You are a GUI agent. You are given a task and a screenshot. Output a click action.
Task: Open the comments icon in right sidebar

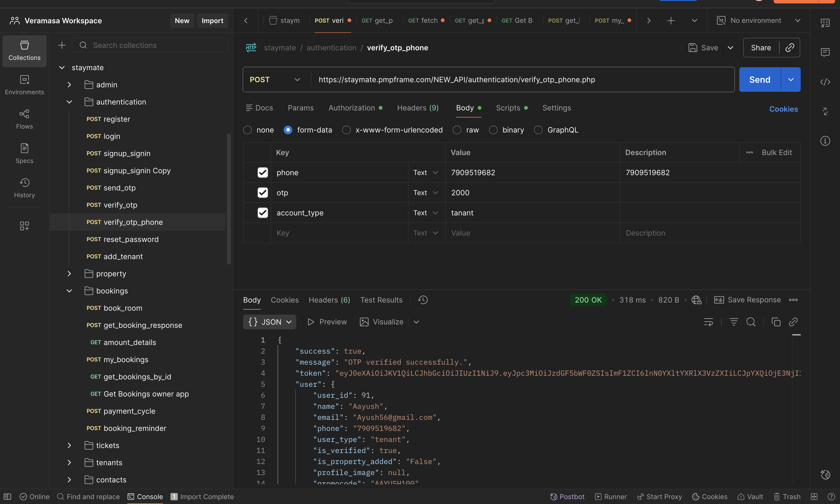pyautogui.click(x=825, y=52)
